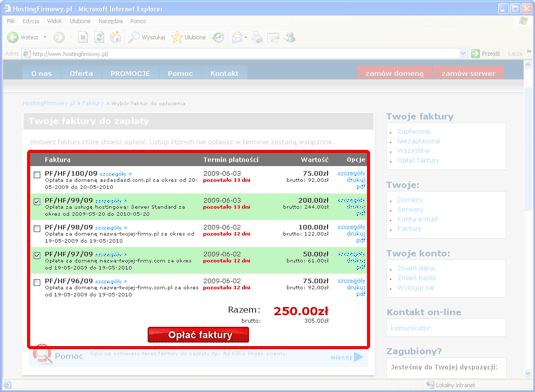The width and height of the screenshot is (535, 392).
Task: Click the Stop loading icon
Action: click(x=83, y=37)
